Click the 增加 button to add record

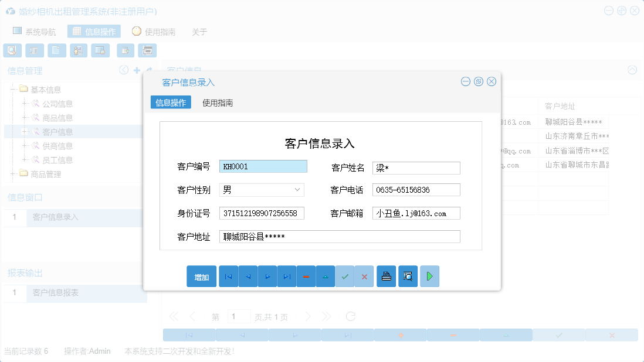click(x=201, y=276)
